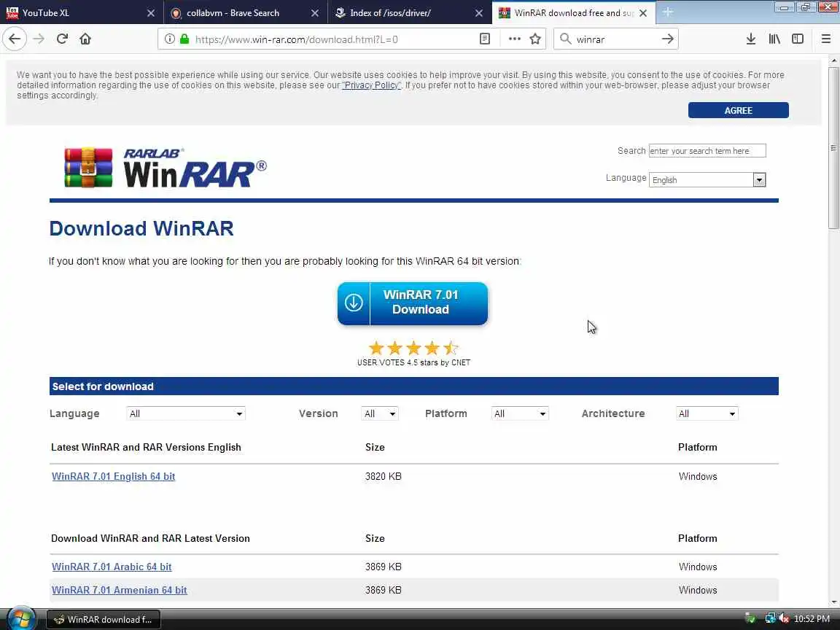Image resolution: width=840 pixels, height=630 pixels.
Task: Open the library icon
Action: coord(774,39)
